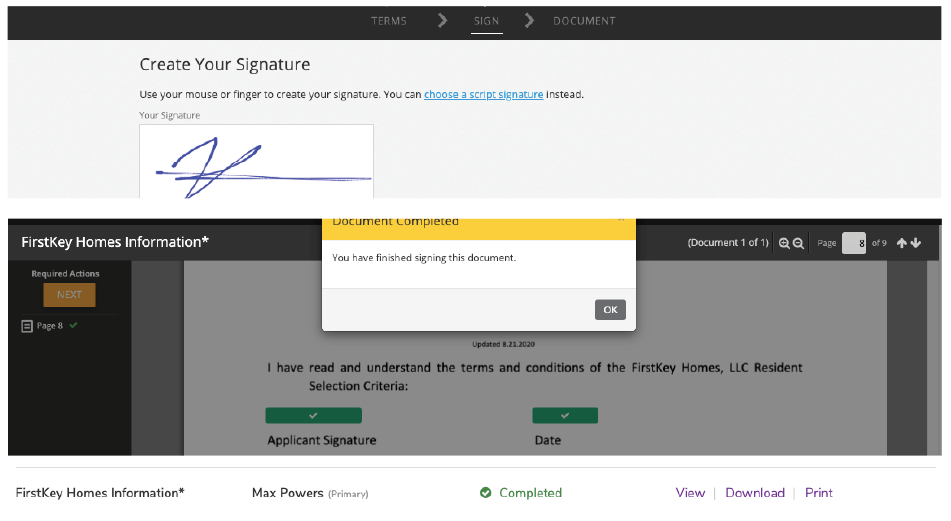Click the 'Create Your Signature' heading

pos(224,64)
